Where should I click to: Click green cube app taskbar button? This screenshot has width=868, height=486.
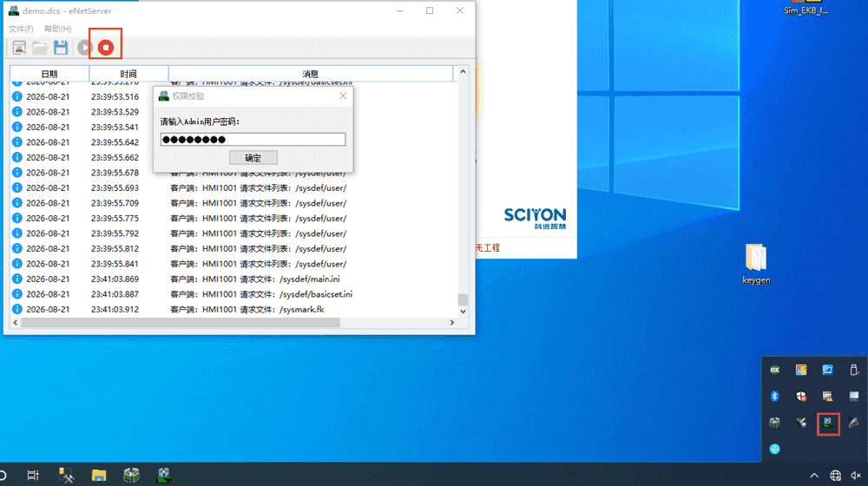click(x=131, y=475)
